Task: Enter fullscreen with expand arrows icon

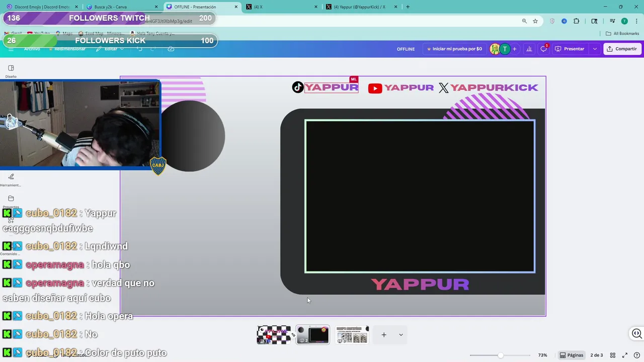Action: pyautogui.click(x=625, y=355)
